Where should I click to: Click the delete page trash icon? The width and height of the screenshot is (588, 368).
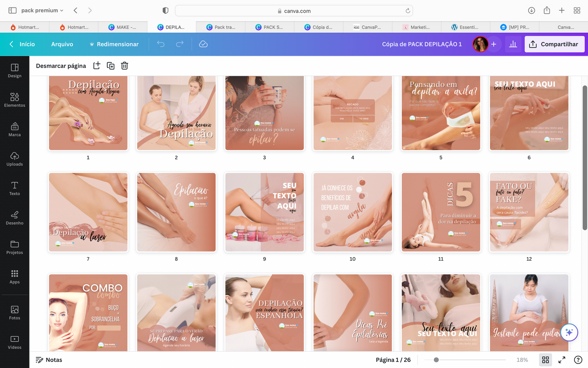125,66
